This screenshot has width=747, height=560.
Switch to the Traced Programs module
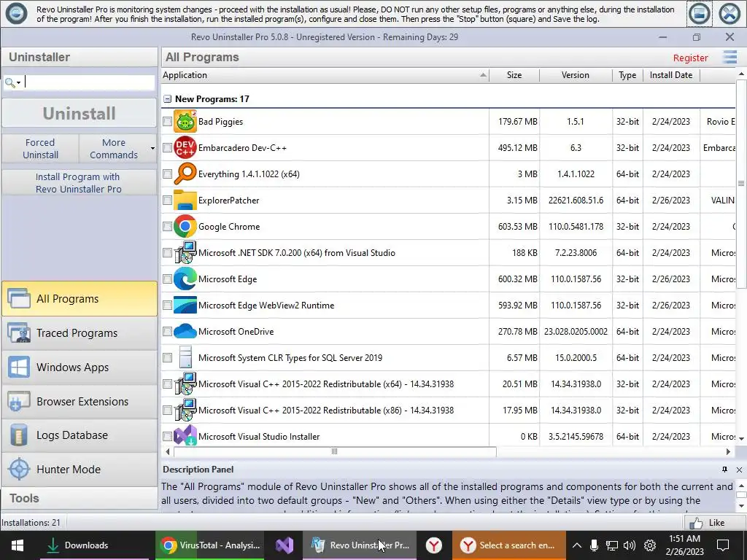[80, 332]
